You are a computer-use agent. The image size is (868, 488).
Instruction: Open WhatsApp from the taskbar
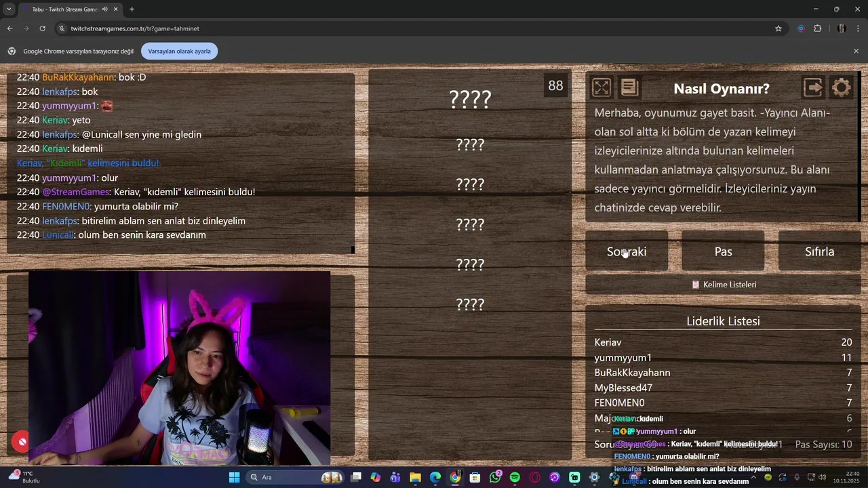pos(495,477)
